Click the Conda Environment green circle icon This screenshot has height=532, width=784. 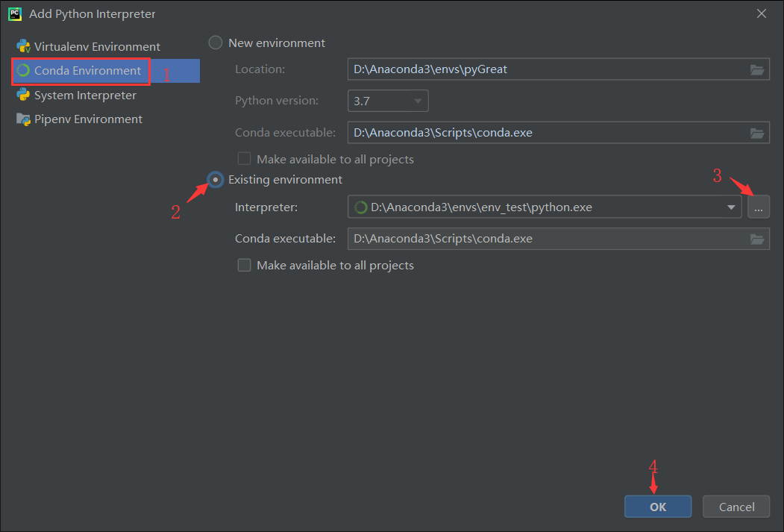[23, 71]
